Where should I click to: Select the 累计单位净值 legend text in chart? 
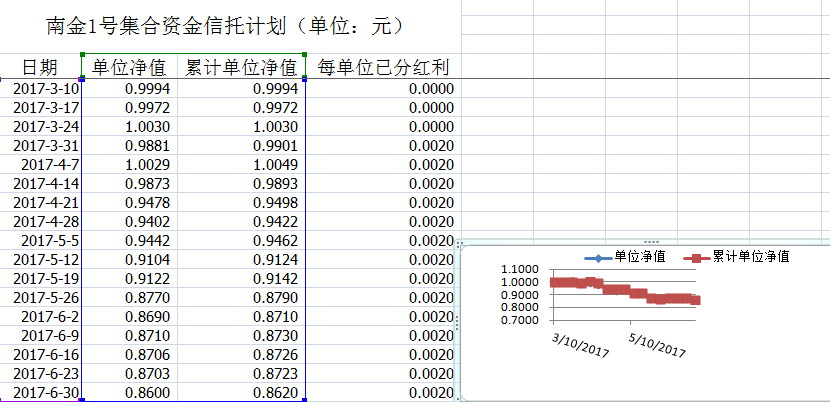click(x=750, y=257)
